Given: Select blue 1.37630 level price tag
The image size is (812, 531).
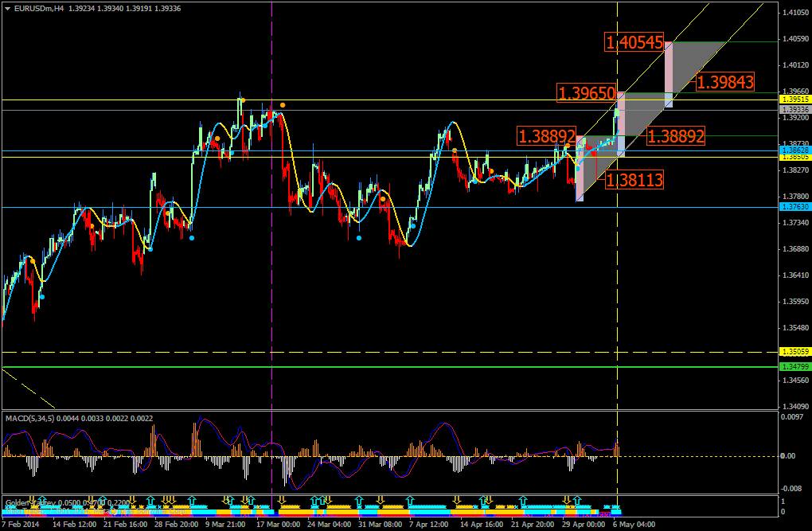Looking at the screenshot, I should (795, 207).
